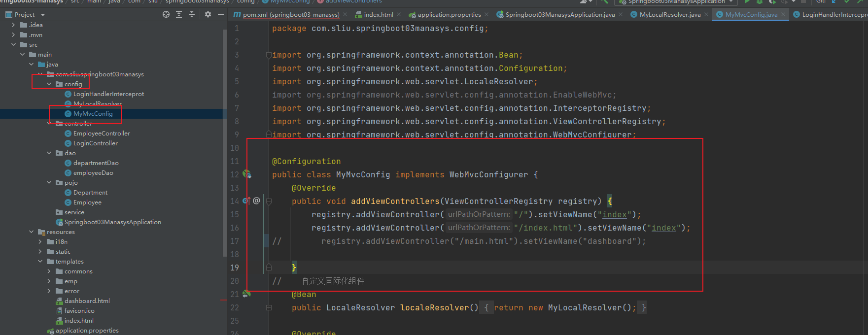Screen dimensions: 868x335
Task: Toggle code fold marker on line 14
Action: (x=269, y=201)
